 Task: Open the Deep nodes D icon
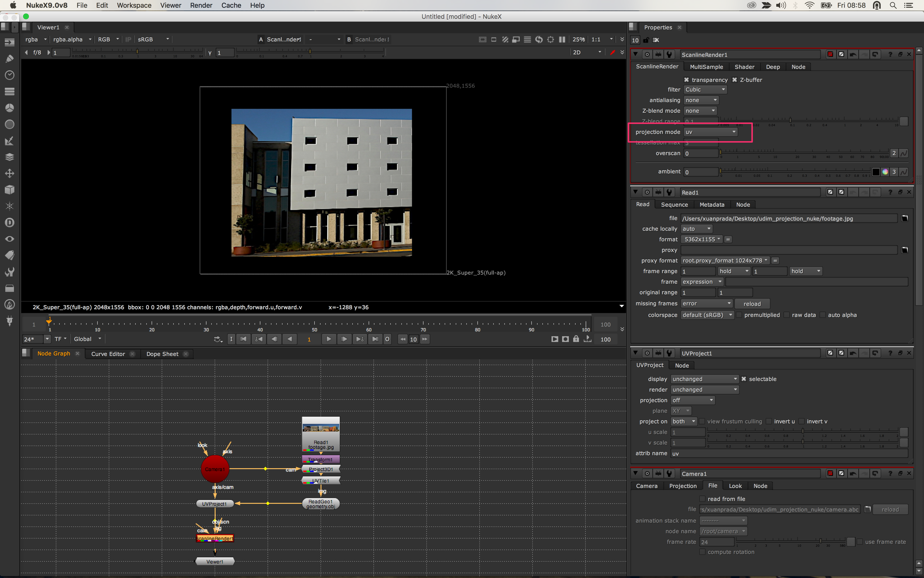point(10,223)
